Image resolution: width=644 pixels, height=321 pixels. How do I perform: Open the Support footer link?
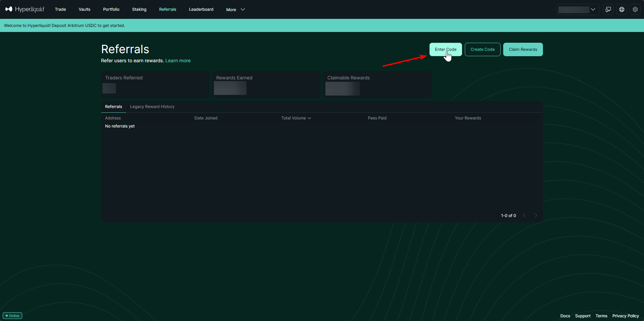point(583,316)
